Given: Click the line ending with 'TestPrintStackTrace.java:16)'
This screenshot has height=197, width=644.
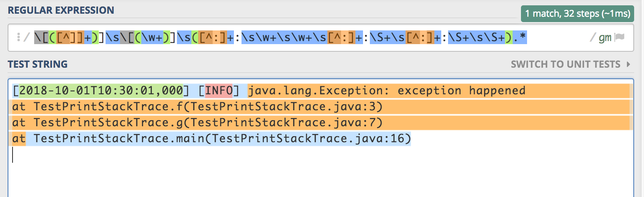Looking at the screenshot, I should [x=212, y=138].
